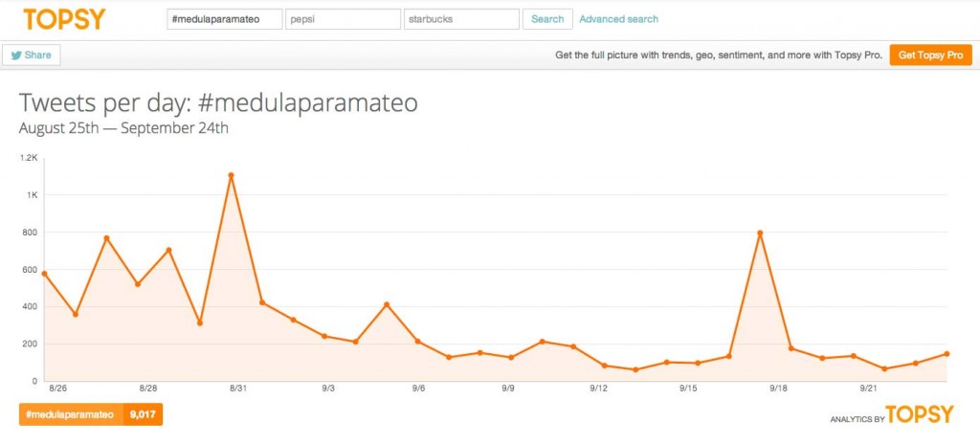Click the 8/26 x-axis date label
This screenshot has height=444, width=980.
(58, 388)
